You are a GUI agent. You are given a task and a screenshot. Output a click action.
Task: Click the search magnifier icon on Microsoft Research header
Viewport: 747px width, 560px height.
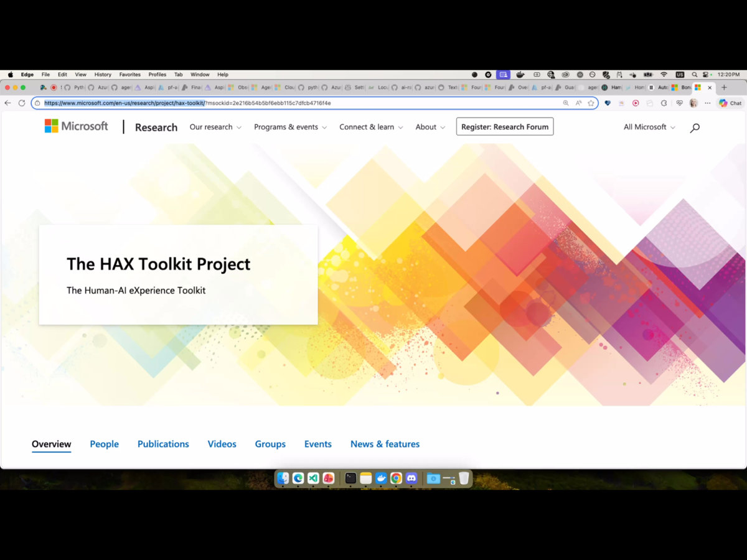point(695,128)
